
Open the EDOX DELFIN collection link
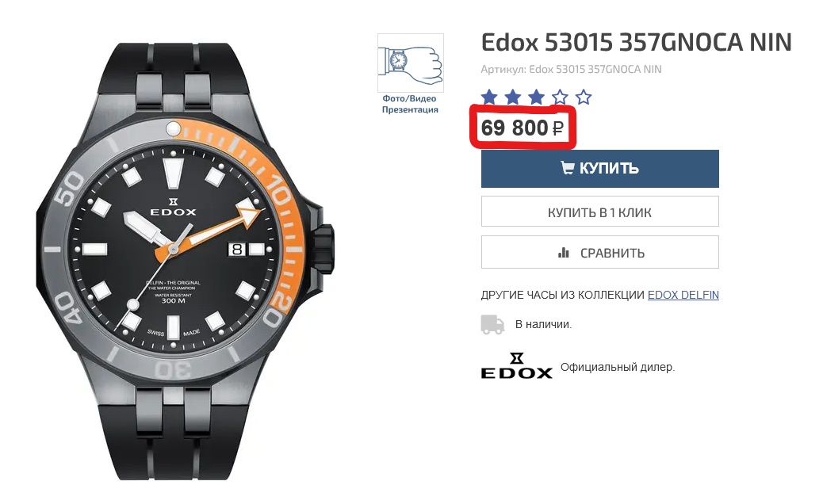click(x=683, y=296)
